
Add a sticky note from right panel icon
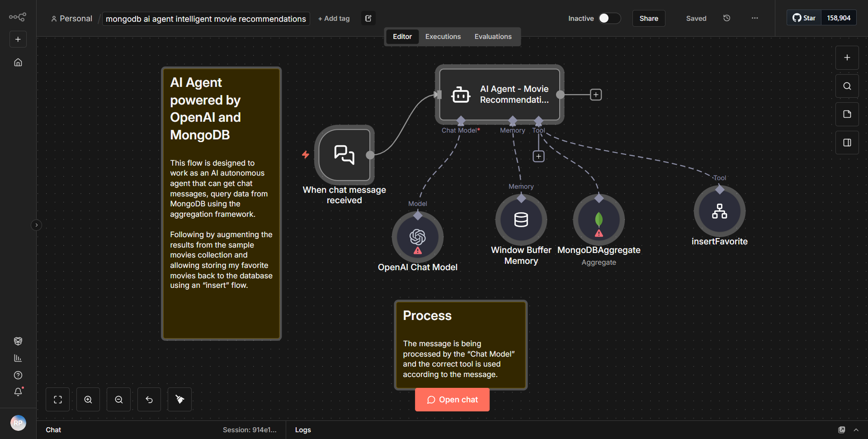pos(847,114)
